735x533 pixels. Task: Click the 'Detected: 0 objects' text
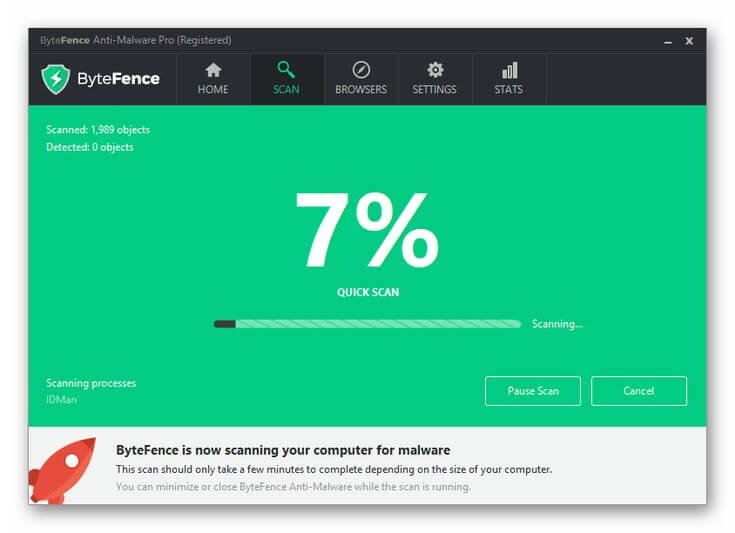click(x=90, y=147)
